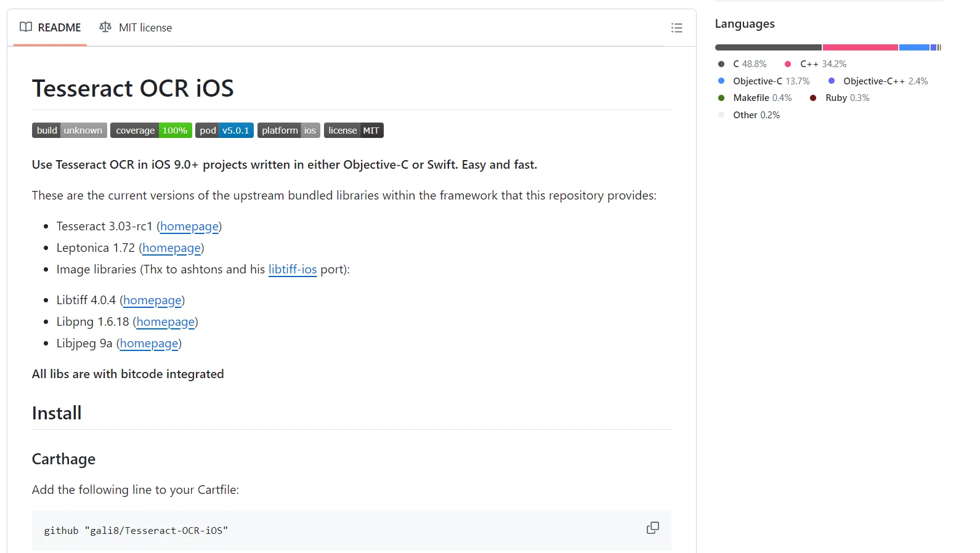
Task: Click the license MIT badge
Action: (354, 131)
